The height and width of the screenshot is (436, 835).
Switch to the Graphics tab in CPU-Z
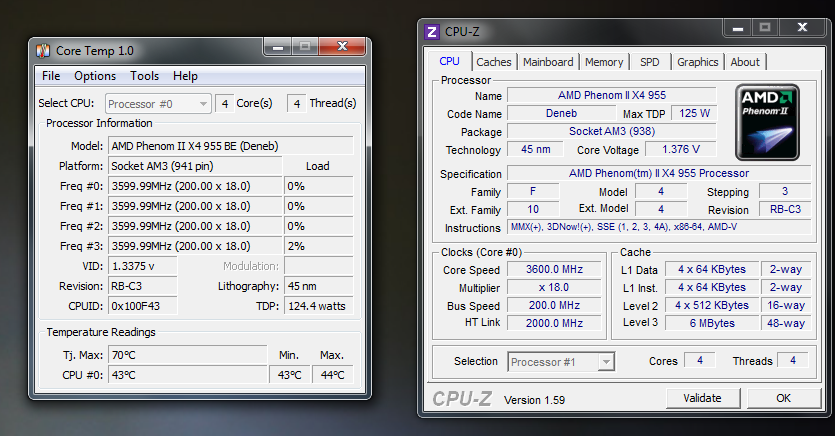pos(698,62)
